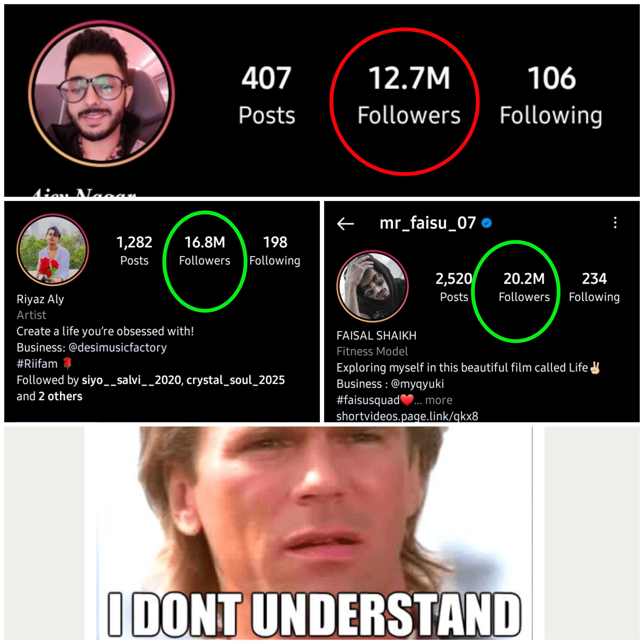644x644 pixels.
Task: Open Faisal Shaikh's profile picture
Action: click(373, 286)
